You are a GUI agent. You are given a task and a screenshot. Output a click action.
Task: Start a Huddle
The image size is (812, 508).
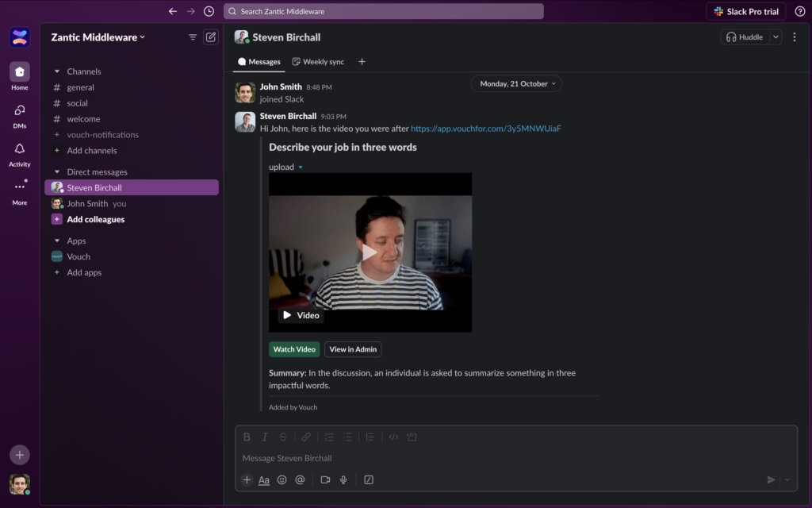745,37
